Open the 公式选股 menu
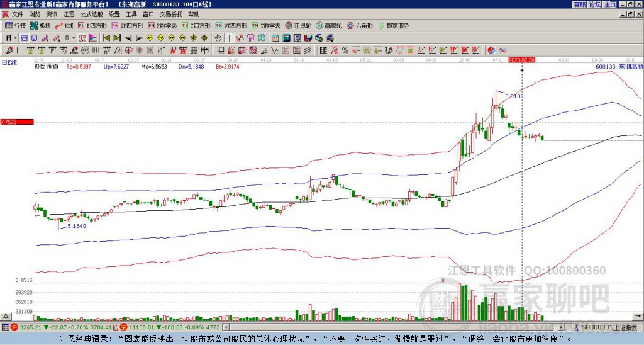Viewport: 644px width, 345px height. (92, 14)
